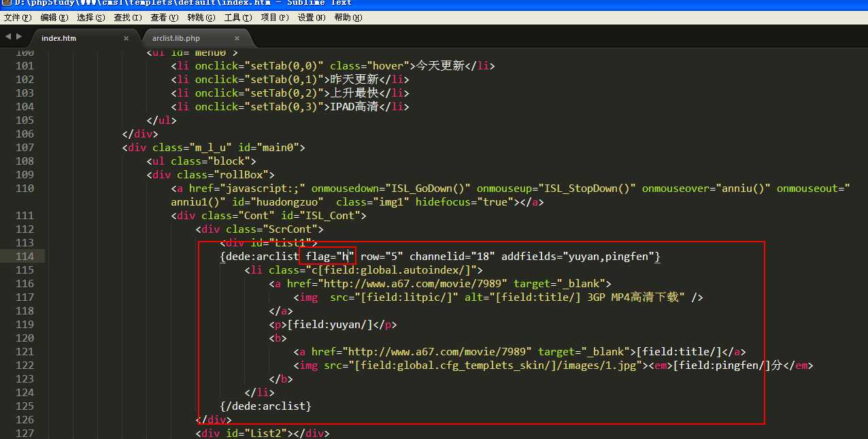Open the 设置(N) menu

coord(312,18)
